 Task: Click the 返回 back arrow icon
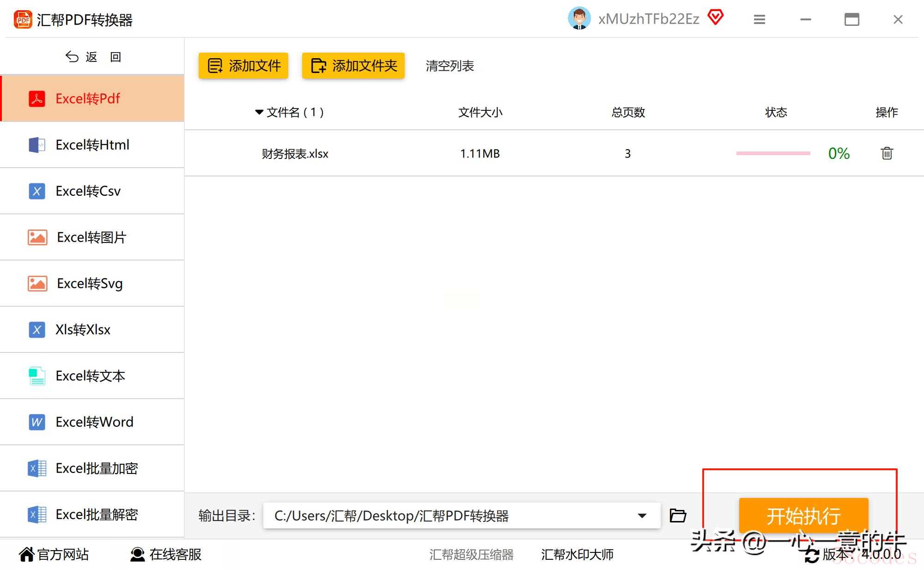pos(72,57)
